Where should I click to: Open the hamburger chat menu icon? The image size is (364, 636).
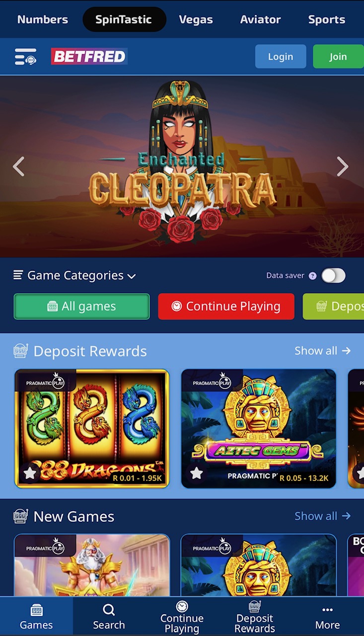[25, 57]
